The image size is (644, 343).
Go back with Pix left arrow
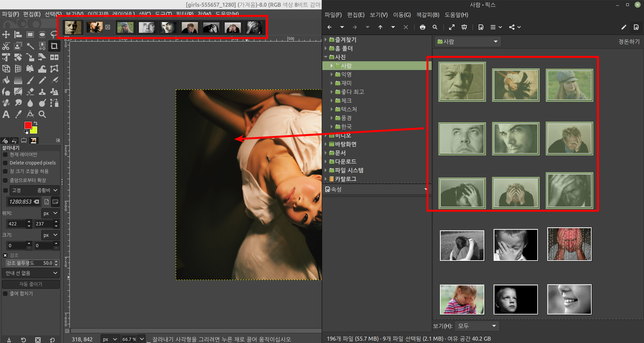click(329, 27)
